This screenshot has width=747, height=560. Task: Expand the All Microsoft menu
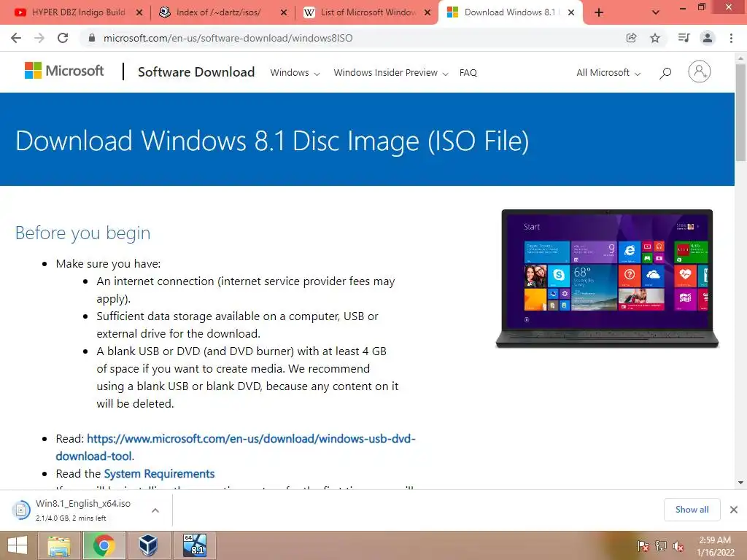(x=608, y=73)
